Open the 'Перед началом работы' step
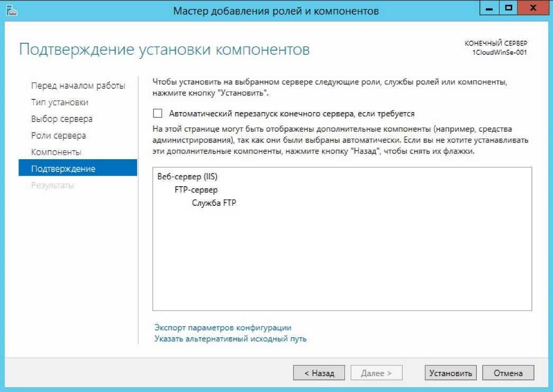The width and height of the screenshot is (553, 392). pos(78,86)
